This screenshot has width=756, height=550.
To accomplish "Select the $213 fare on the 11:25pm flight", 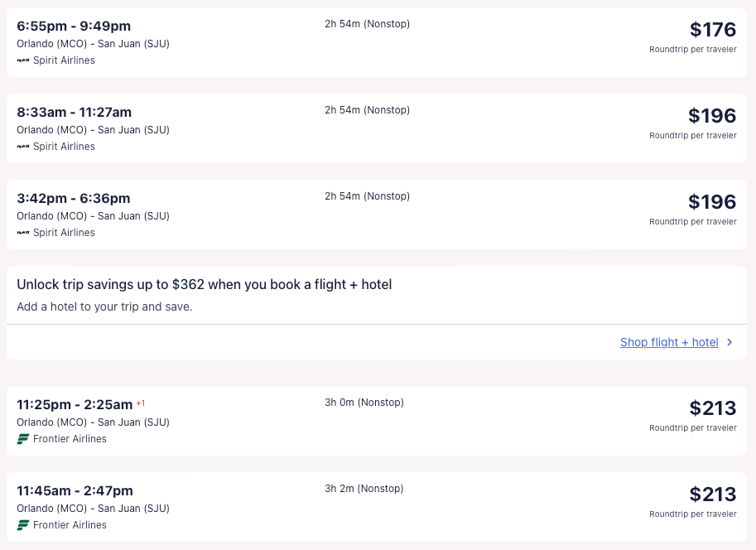I will (x=712, y=408).
